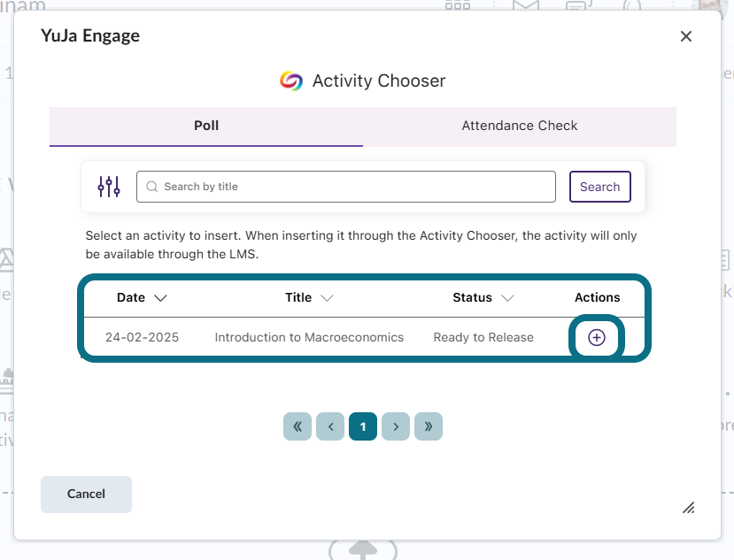The height and width of the screenshot is (560, 734).
Task: Select the Introduction to Macroeconomics title
Action: click(309, 337)
